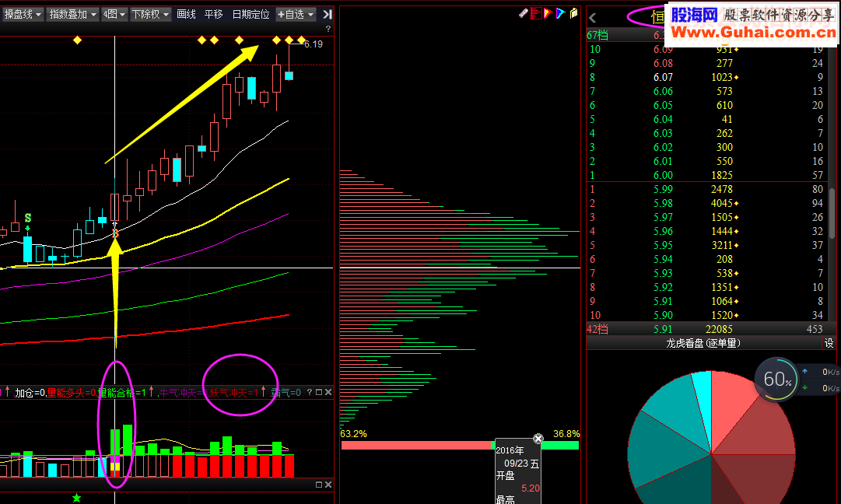
Task: Open the 操盘线 dropdown
Action: (x=23, y=15)
